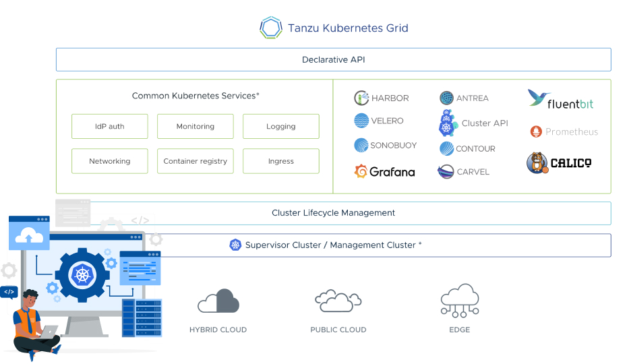Click the CARVEL label text
Screen dimensions: 627x364
click(473, 172)
